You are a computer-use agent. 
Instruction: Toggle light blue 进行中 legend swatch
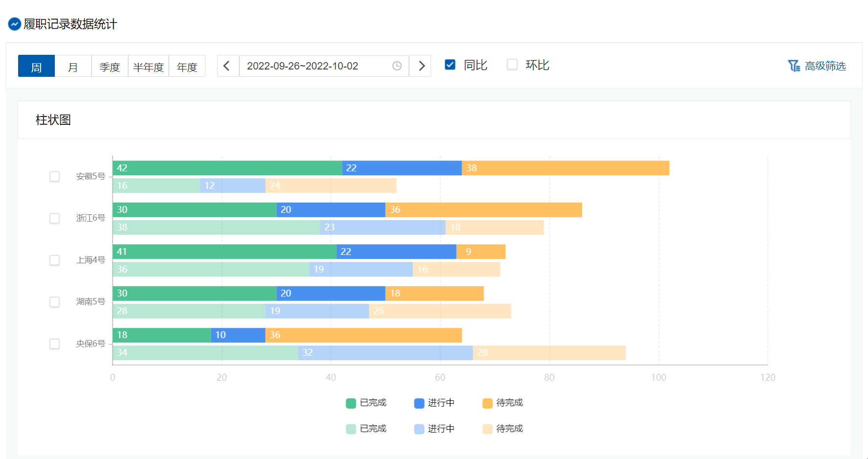pos(419,429)
